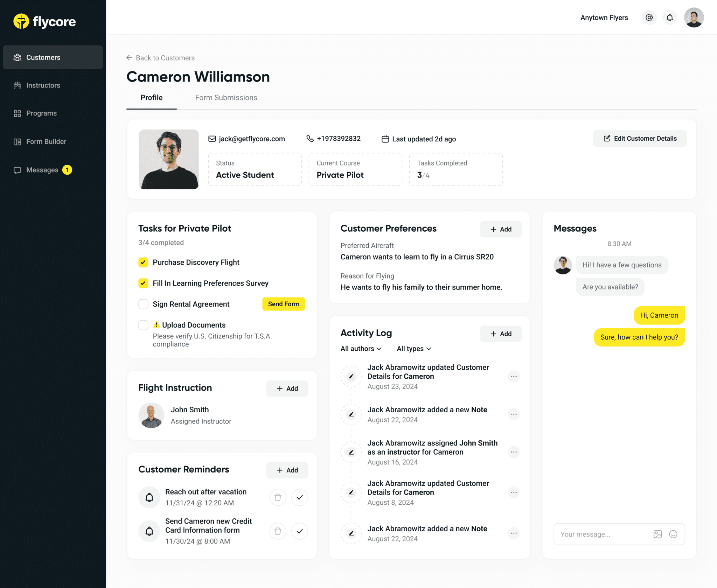Uncheck Purchase Discovery Flight task

coord(143,262)
